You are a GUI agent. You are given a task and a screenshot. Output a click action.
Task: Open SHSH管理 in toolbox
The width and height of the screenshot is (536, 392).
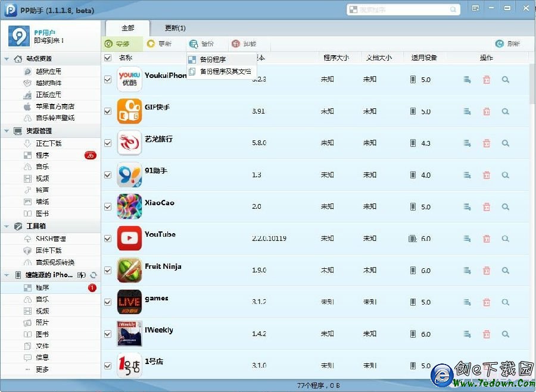coord(51,239)
